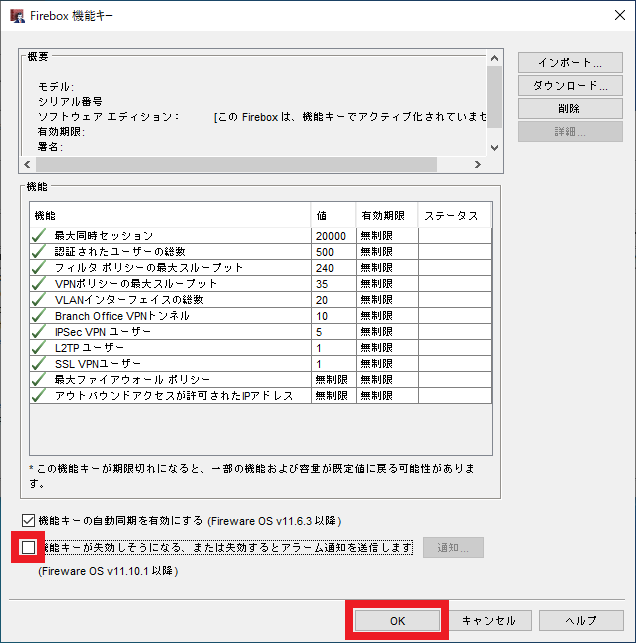Confirm with the OK button
Screen dimensions: 636x643
tap(397, 620)
